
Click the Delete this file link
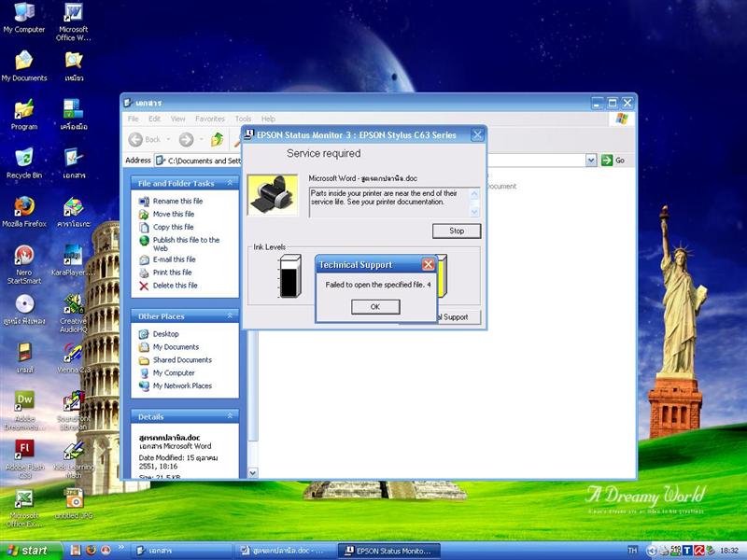[175, 286]
